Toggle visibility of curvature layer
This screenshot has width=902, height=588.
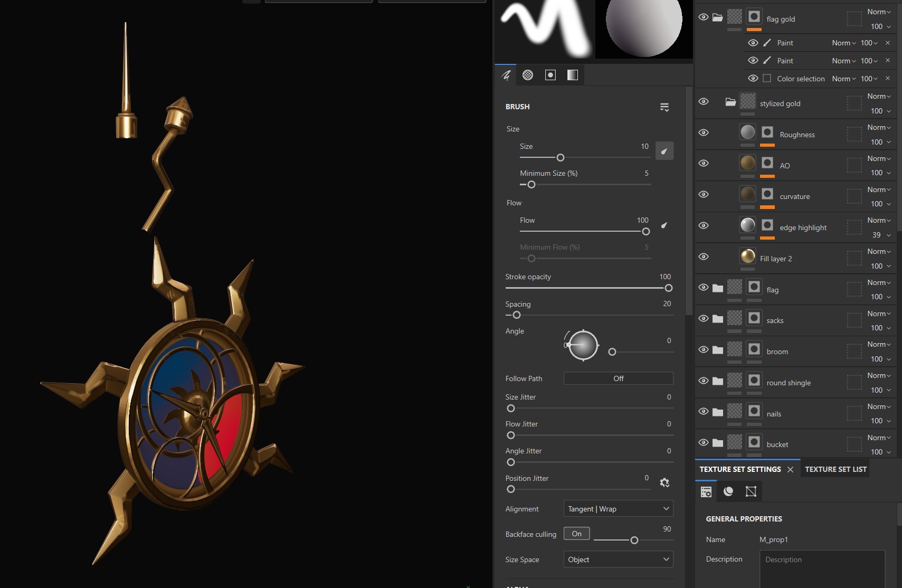tap(704, 195)
